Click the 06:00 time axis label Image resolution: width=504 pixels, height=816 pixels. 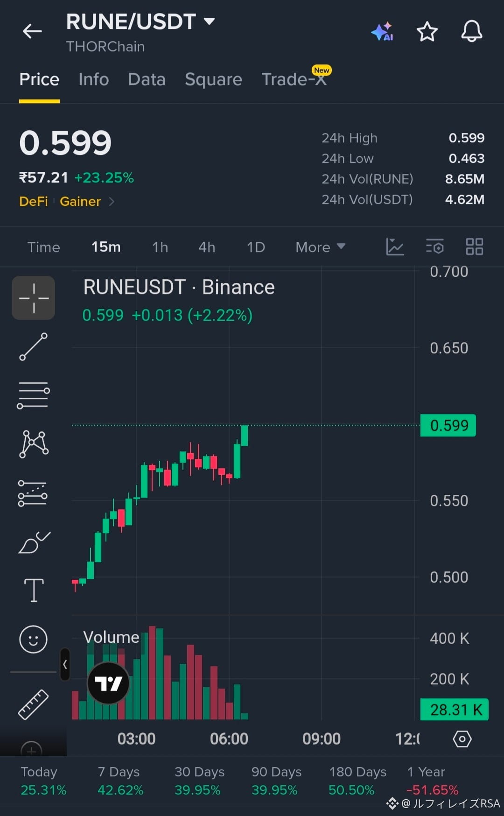click(229, 739)
